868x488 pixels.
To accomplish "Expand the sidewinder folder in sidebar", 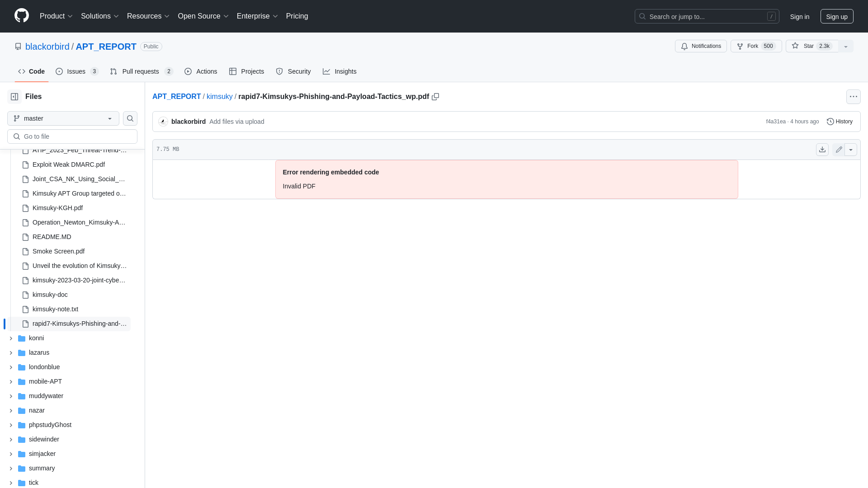I will (11, 439).
